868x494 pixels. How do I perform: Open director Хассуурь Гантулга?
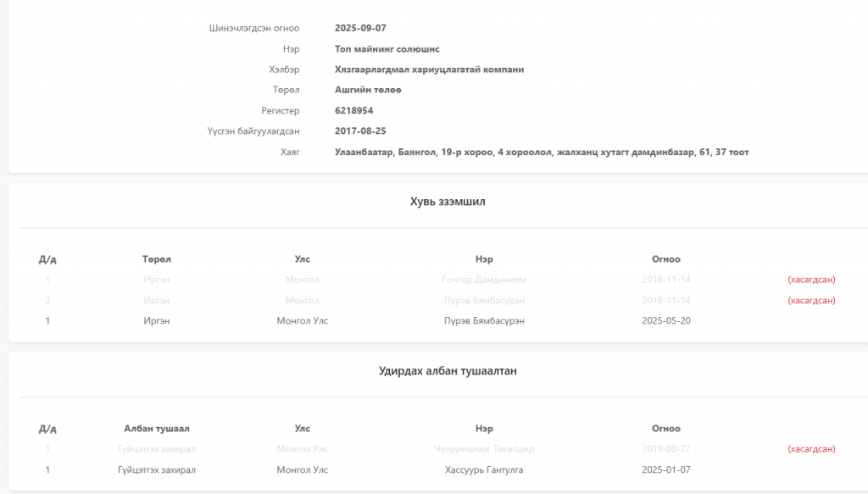tap(484, 470)
